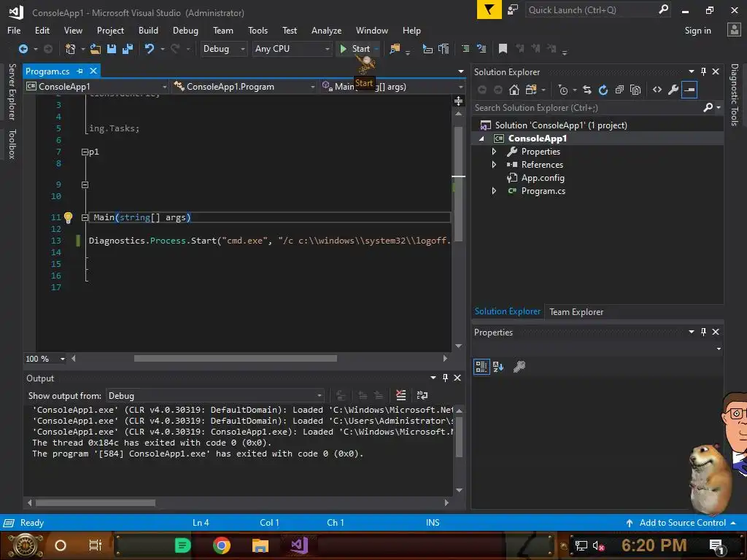This screenshot has width=747, height=560.
Task: Open the ConsoleApp1 project scope dropdown
Action: pos(97,87)
